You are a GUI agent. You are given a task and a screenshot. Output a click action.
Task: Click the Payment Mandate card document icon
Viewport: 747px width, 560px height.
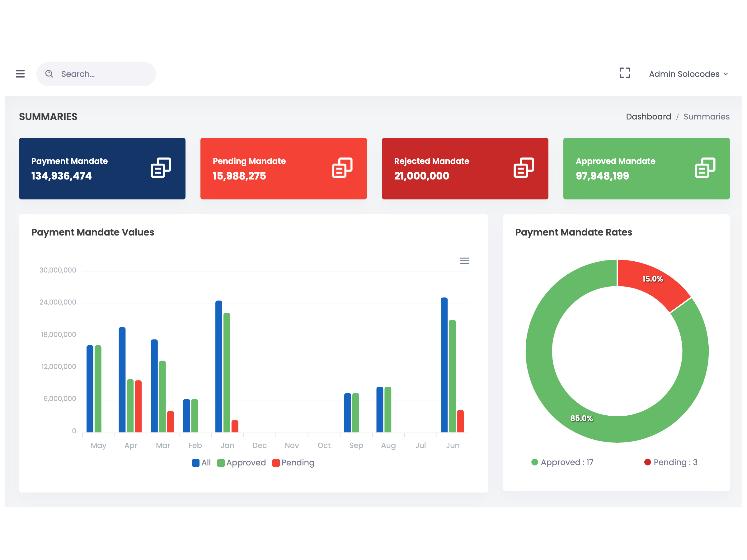coord(161,167)
